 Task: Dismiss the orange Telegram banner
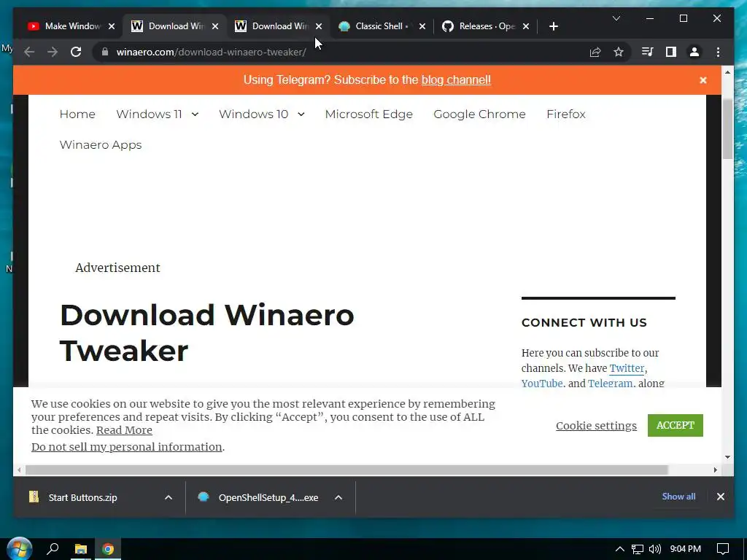703,80
